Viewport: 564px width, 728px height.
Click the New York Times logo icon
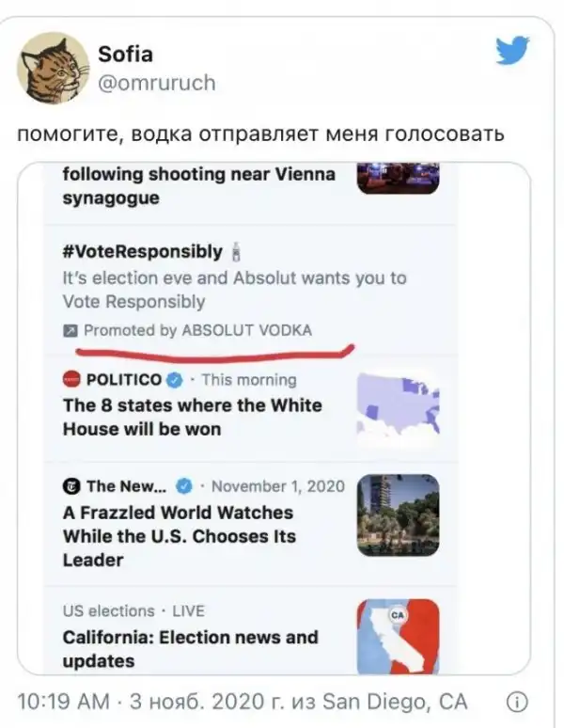(71, 486)
